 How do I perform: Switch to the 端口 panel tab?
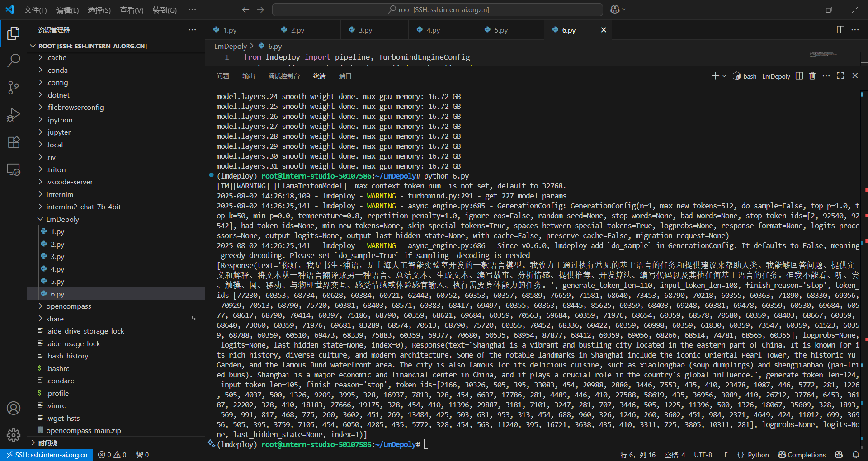[x=345, y=76]
